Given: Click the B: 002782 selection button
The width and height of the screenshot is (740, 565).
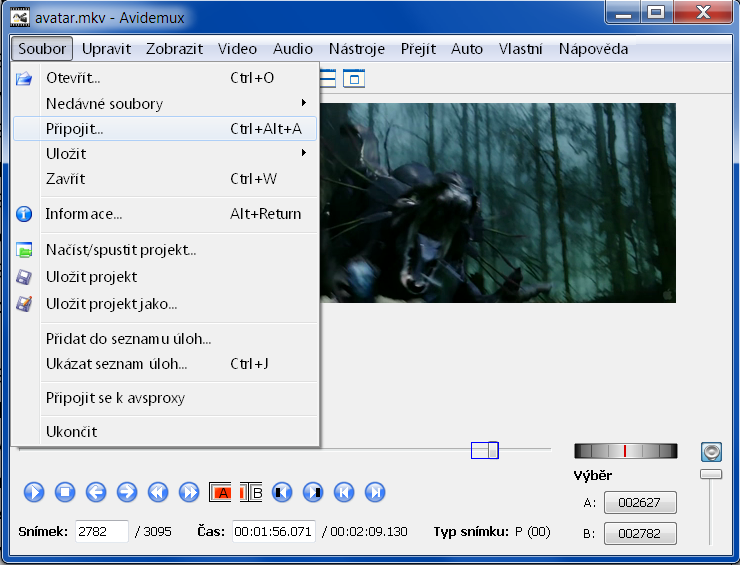Looking at the screenshot, I should click(640, 533).
